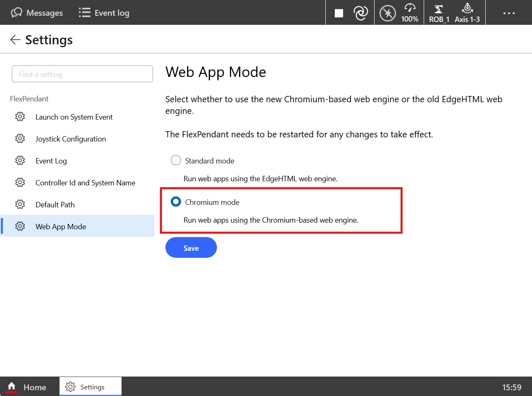Click the Home house icon
The image size is (532, 396).
tap(12, 386)
